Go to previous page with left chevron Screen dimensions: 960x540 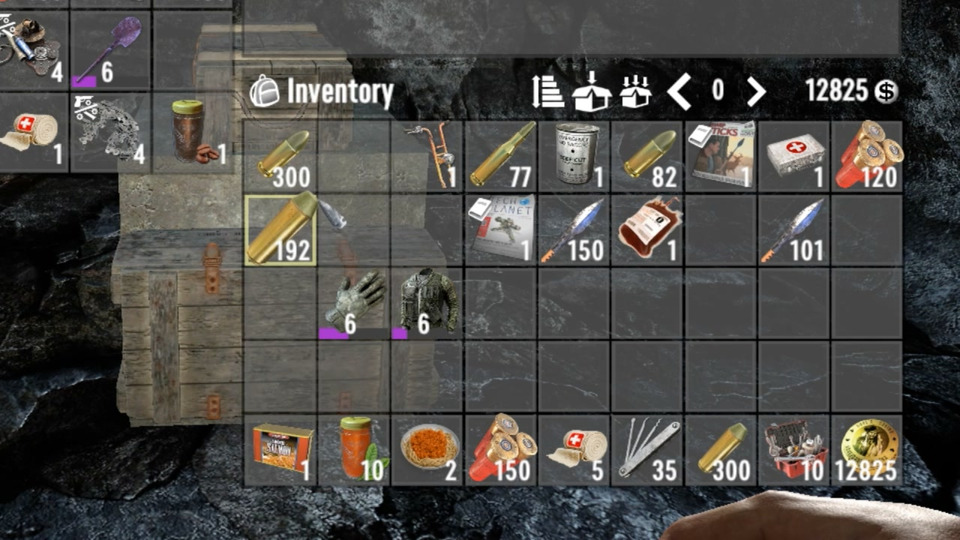tap(679, 91)
